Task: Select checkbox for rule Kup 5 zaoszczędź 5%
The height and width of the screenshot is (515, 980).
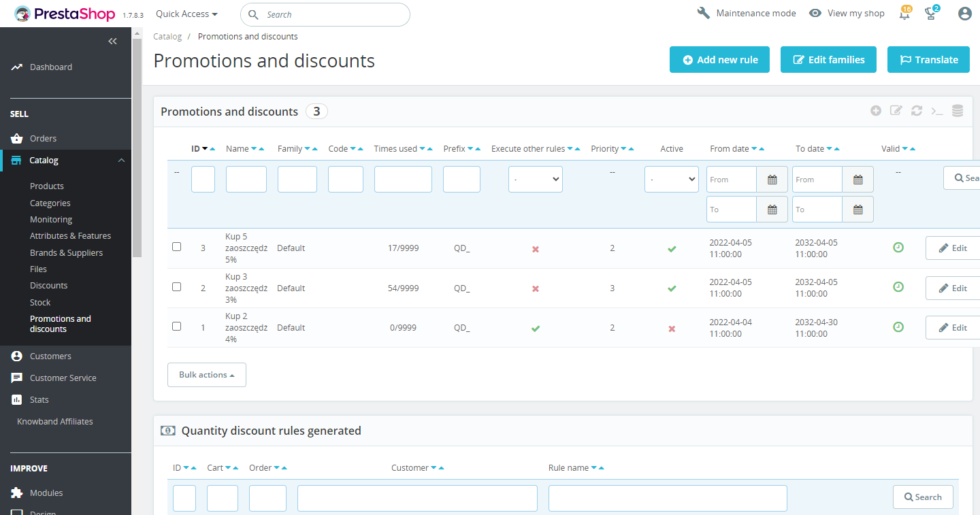Action: tap(177, 247)
